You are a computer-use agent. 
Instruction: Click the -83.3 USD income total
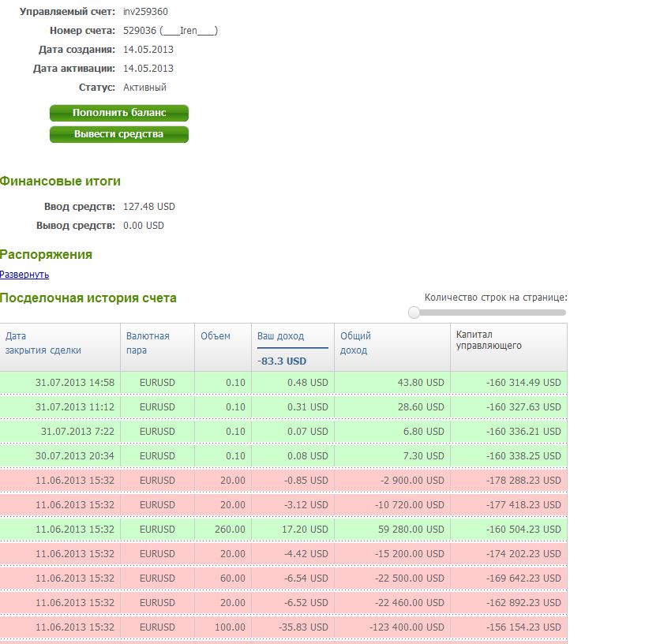tap(282, 361)
